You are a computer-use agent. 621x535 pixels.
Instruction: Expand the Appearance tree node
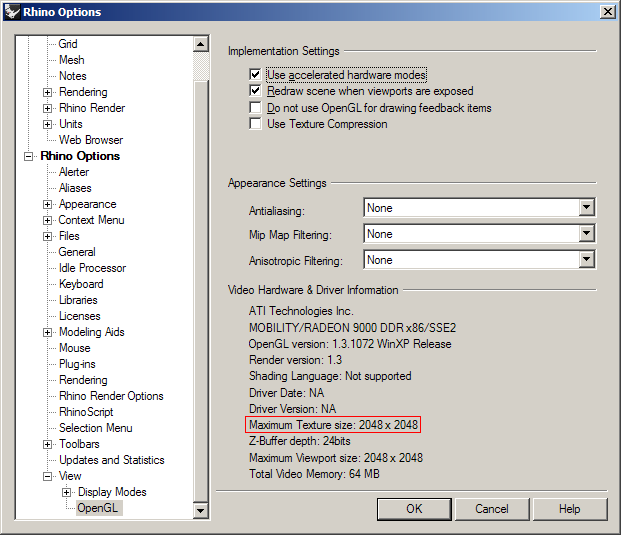click(x=48, y=204)
